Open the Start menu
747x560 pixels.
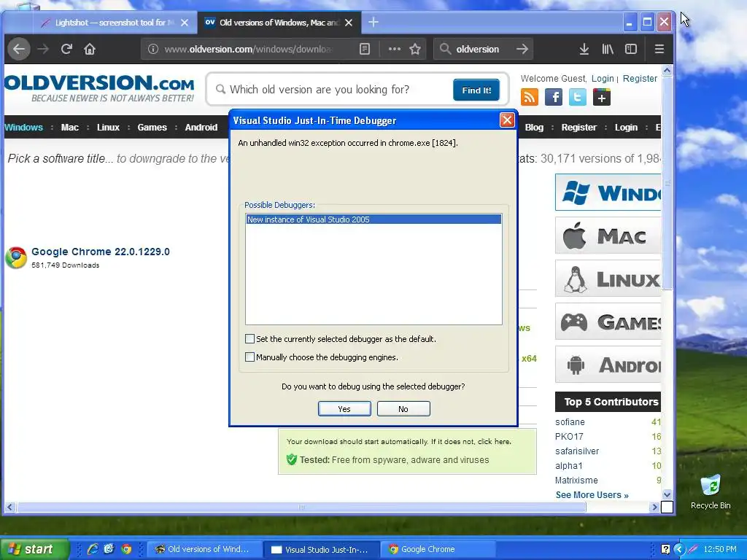click(x=35, y=549)
